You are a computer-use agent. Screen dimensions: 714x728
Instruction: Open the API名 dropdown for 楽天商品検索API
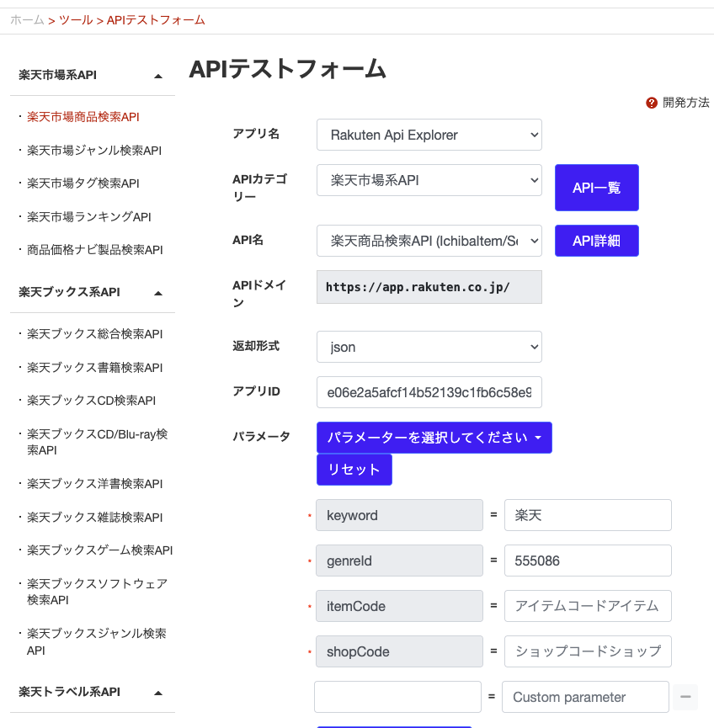[x=429, y=241]
